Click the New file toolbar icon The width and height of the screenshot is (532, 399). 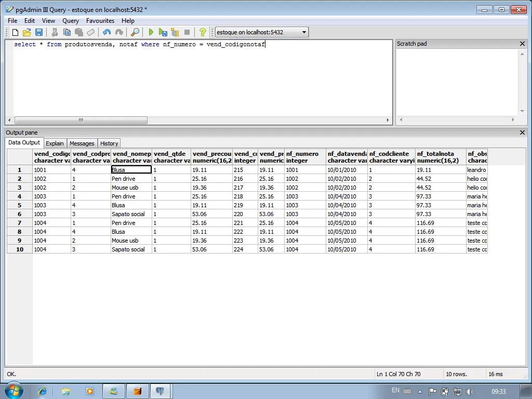coord(16,32)
